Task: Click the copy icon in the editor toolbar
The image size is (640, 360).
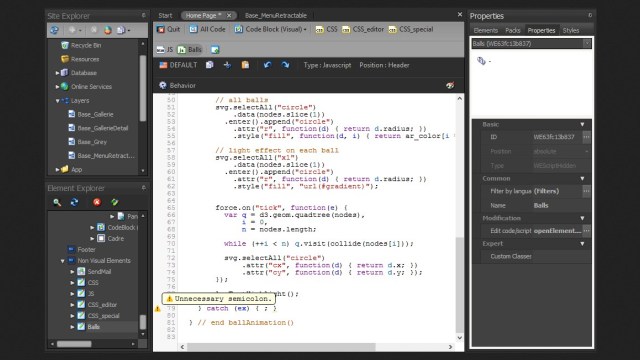Action: pyautogui.click(x=210, y=65)
